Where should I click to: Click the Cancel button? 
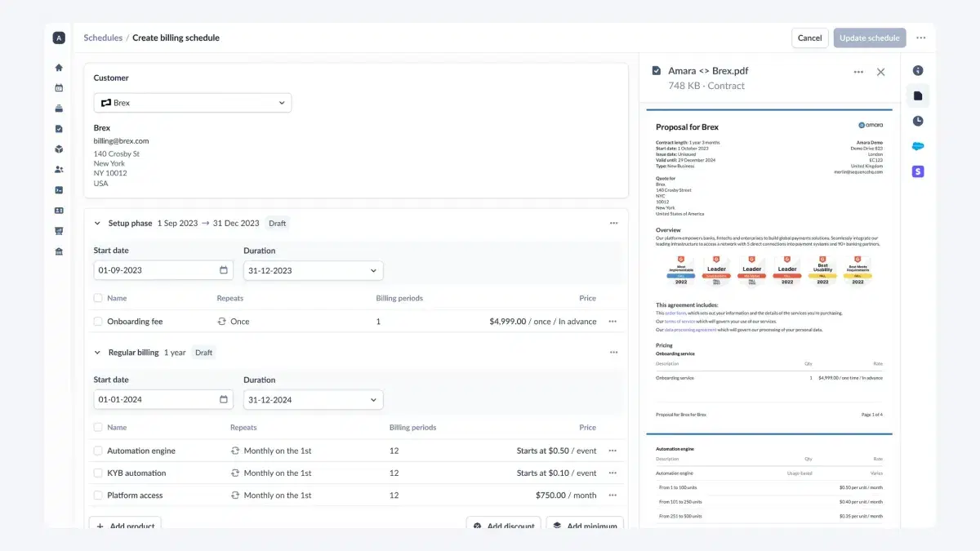click(809, 38)
